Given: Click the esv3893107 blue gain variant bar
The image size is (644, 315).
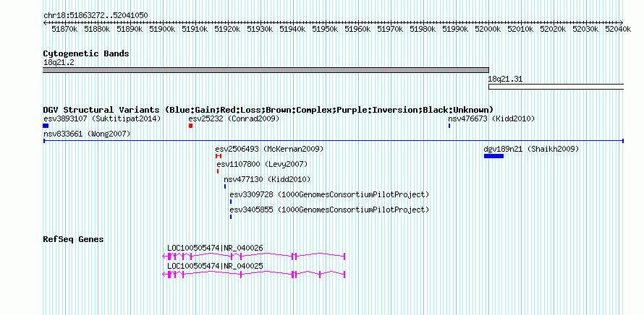Looking at the screenshot, I should [46, 126].
